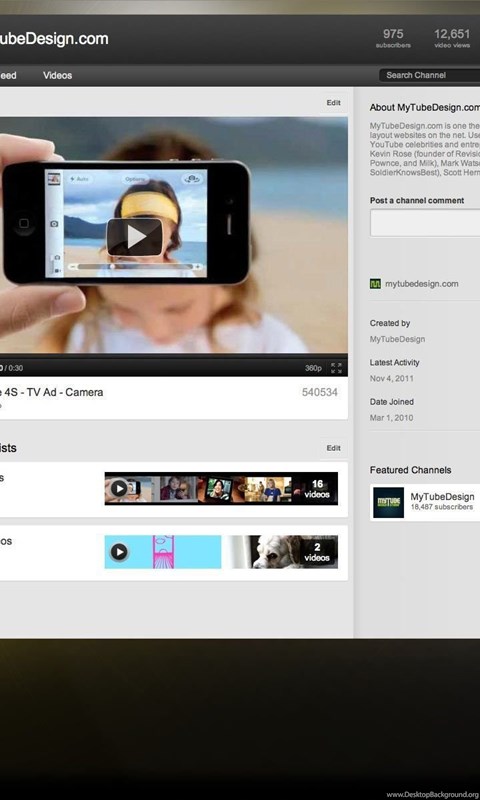This screenshot has height=800, width=480.
Task: Open the mytubedesign.com website link
Action: tap(421, 284)
